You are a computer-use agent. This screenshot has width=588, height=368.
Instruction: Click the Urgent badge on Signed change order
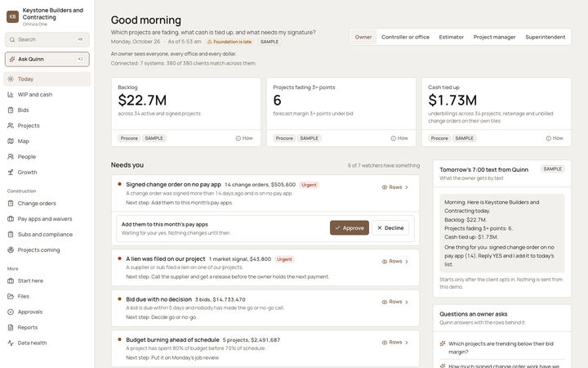coord(309,185)
